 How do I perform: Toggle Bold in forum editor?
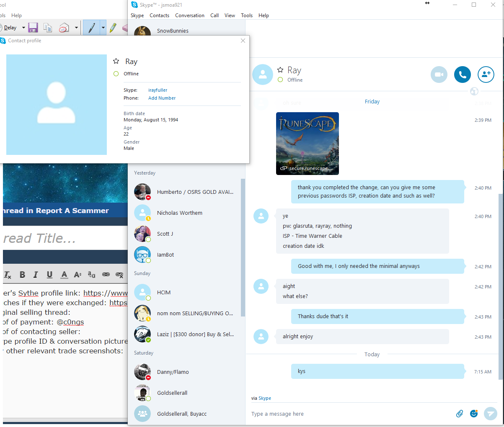coord(22,275)
